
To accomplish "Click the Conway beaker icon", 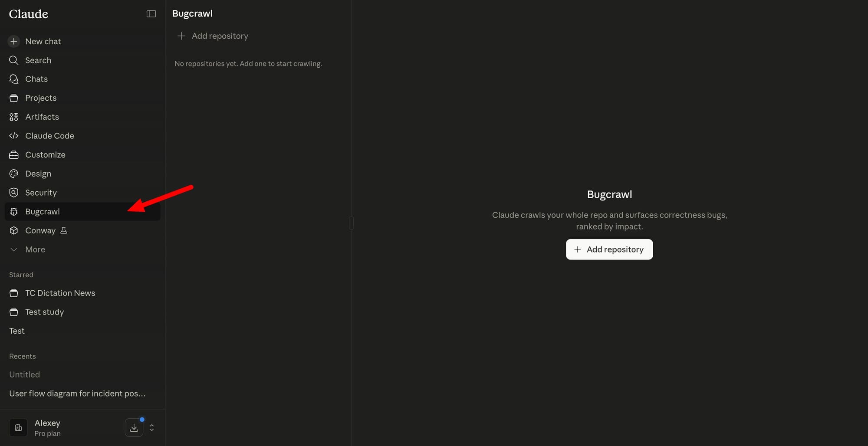I will click(x=64, y=230).
